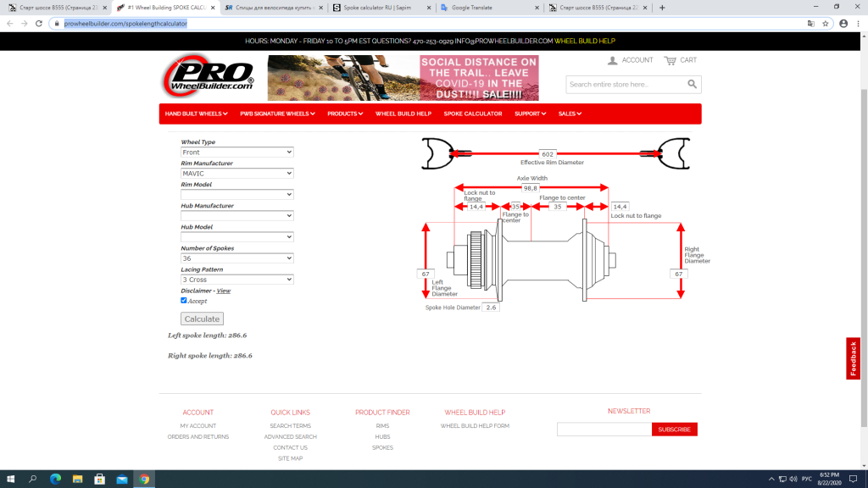Click the search magnifier icon in store search
Image resolution: width=868 pixels, height=488 pixels.
click(693, 84)
